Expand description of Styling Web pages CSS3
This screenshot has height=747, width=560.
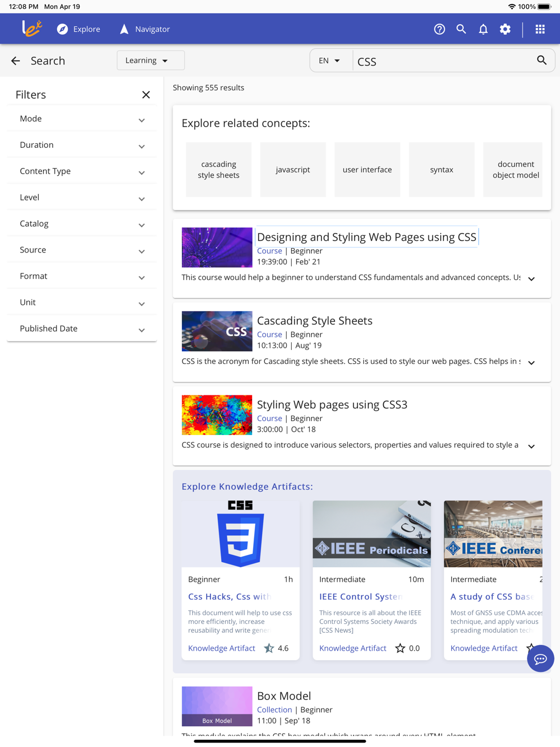click(x=531, y=446)
